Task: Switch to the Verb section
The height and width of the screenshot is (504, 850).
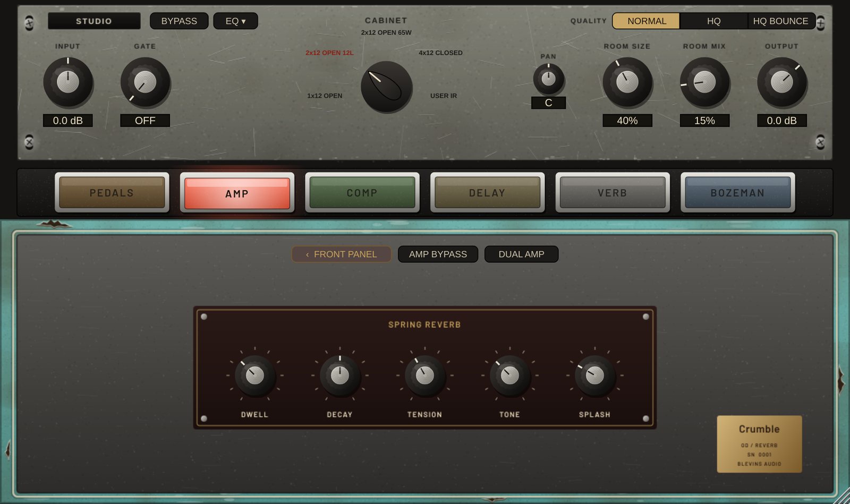Action: pos(613,193)
